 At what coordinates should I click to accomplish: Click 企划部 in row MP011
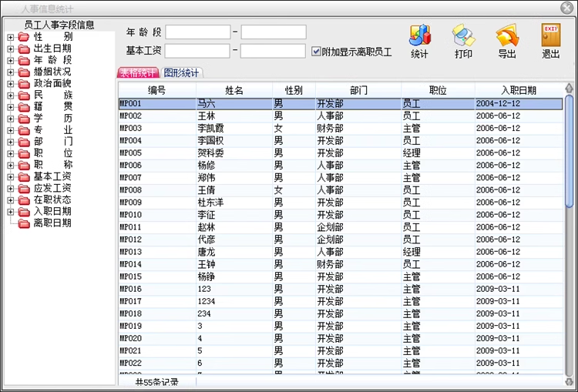[x=331, y=227]
